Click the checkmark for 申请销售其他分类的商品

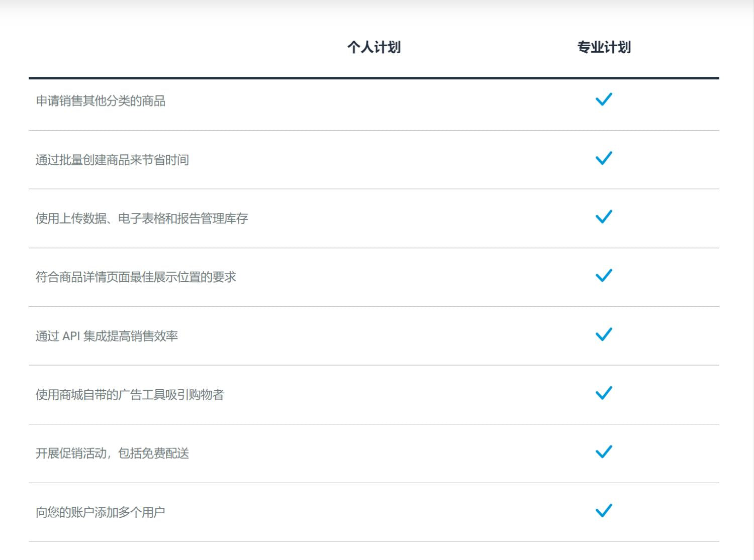point(604,99)
